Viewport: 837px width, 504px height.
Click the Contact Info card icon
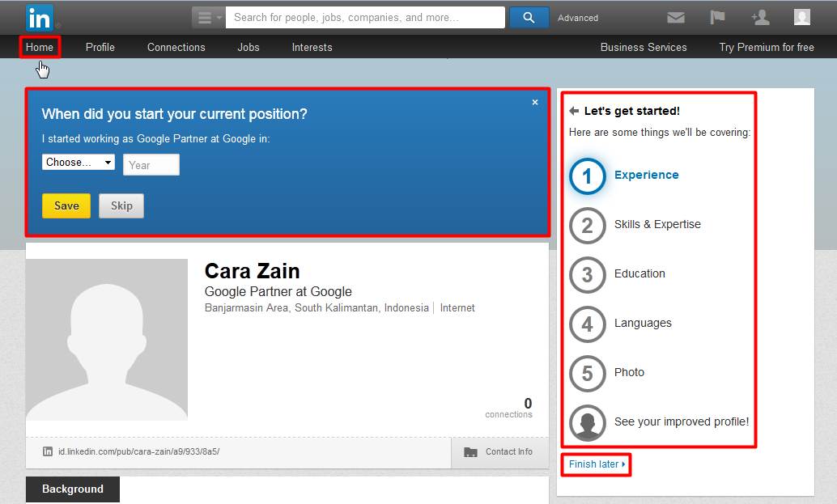pos(471,452)
